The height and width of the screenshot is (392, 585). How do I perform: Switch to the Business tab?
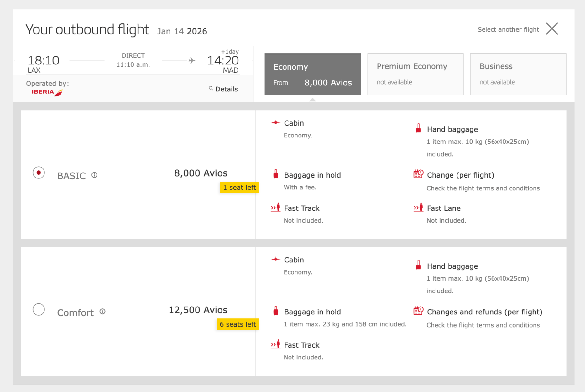coord(518,74)
